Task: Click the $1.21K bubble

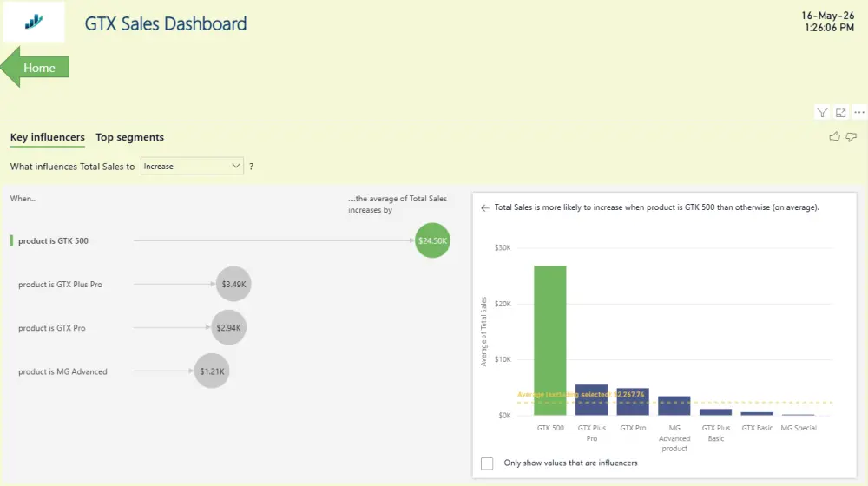Action: pyautogui.click(x=212, y=371)
